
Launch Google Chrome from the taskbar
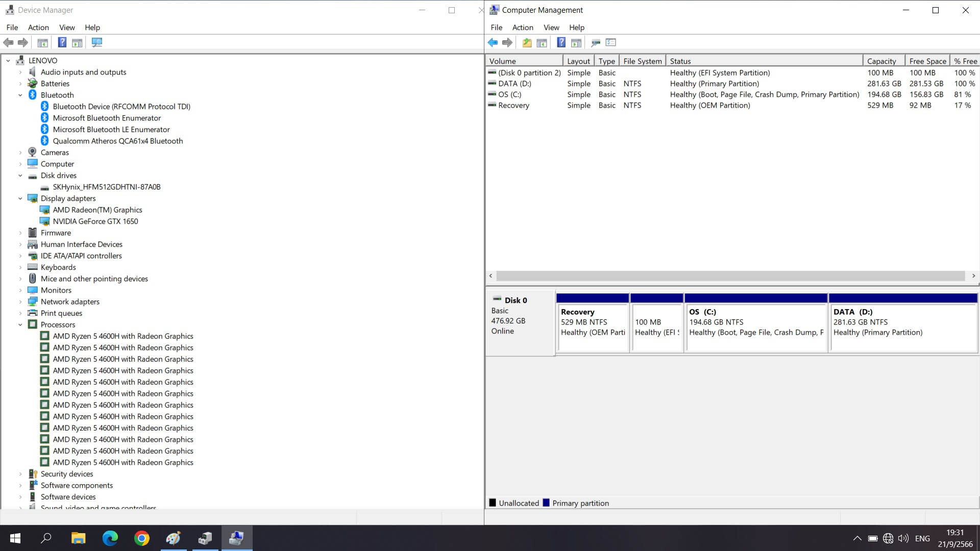[141, 538]
